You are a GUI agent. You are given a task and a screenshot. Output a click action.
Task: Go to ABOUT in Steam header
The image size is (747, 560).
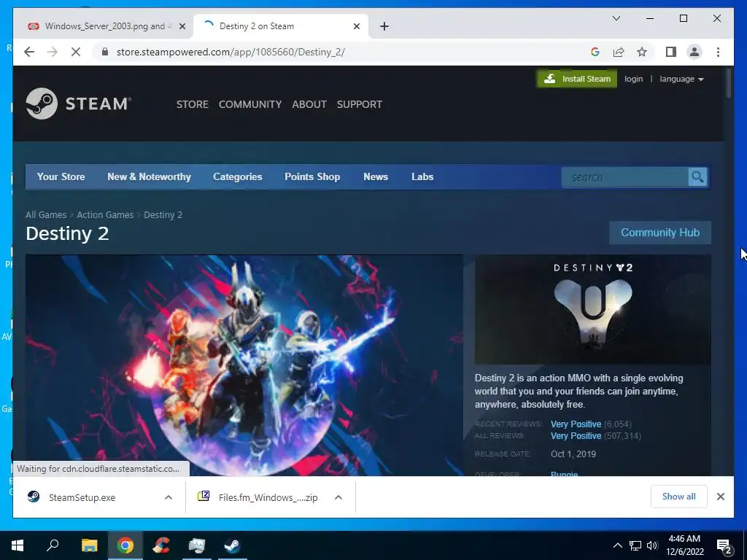[x=309, y=104]
